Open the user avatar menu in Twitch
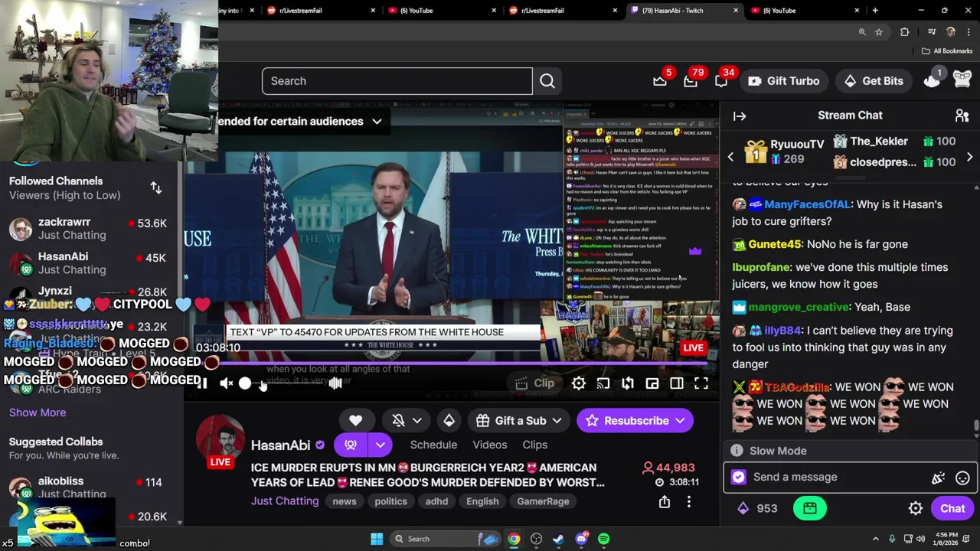This screenshot has width=980, height=551. [x=962, y=80]
